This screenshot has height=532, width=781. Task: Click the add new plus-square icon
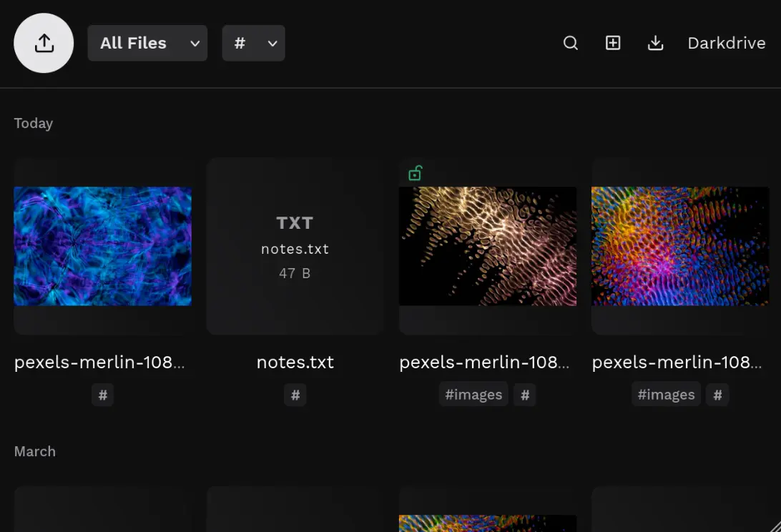tap(613, 43)
